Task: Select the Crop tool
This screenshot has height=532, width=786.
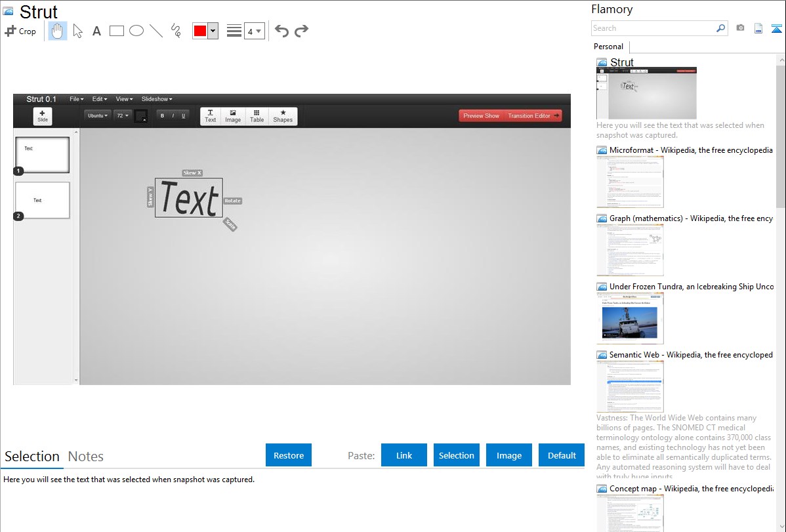Action: tap(20, 31)
